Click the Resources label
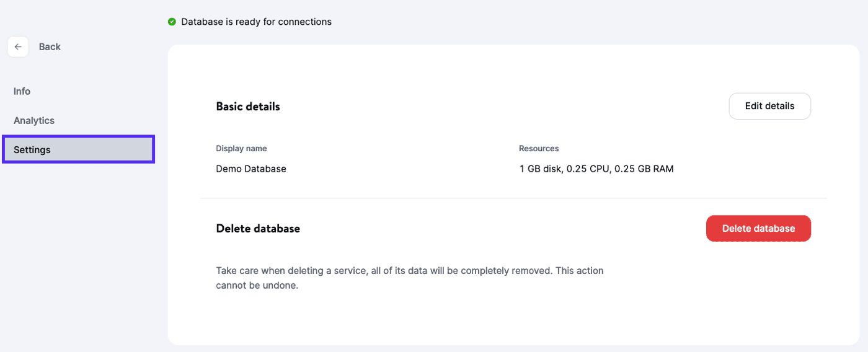This screenshot has width=868, height=352. coord(539,149)
